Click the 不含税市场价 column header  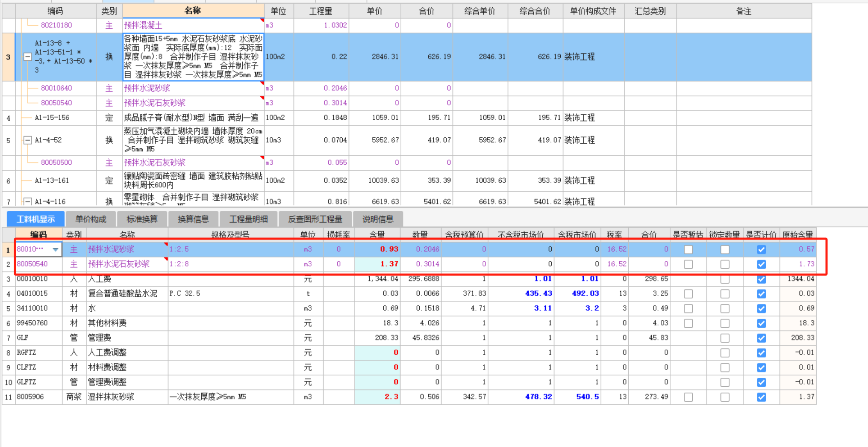click(521, 234)
